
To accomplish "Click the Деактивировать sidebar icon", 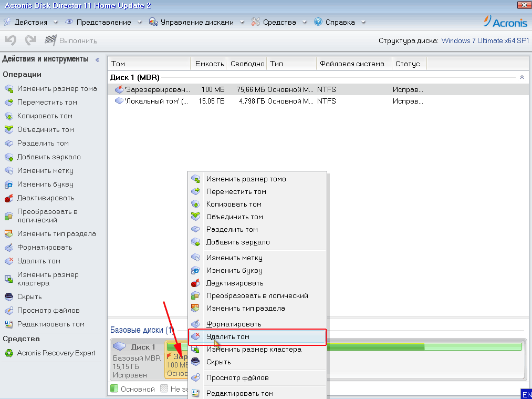I will click(9, 198).
